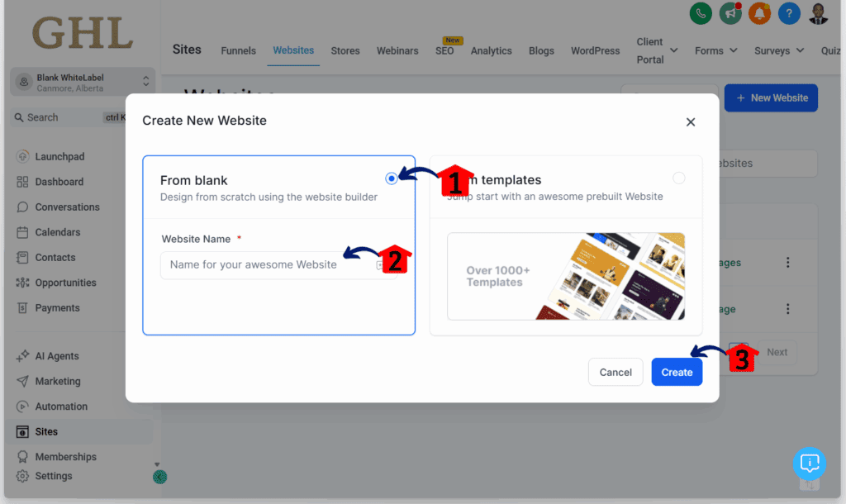This screenshot has height=504, width=846.
Task: Click the Launchpad sidebar icon
Action: (x=22, y=156)
